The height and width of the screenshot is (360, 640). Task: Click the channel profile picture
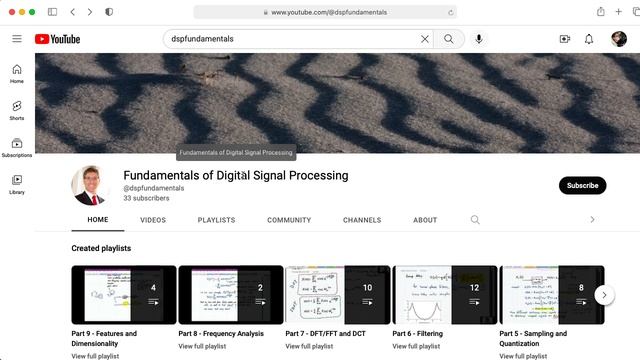click(91, 185)
